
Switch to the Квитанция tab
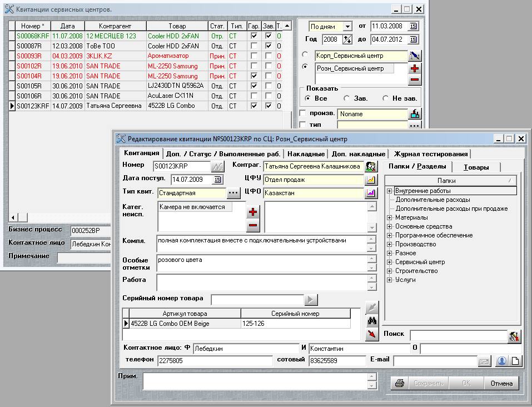tap(142, 153)
